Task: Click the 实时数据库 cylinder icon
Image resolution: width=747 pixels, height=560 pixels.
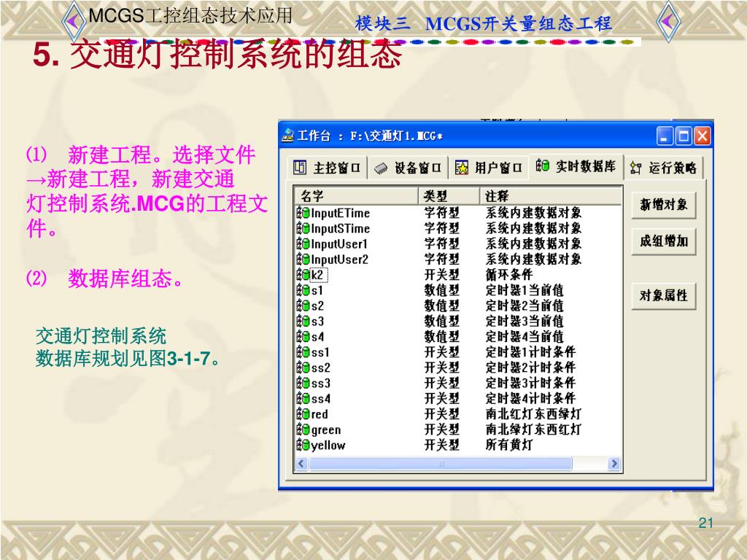Action: [542, 166]
